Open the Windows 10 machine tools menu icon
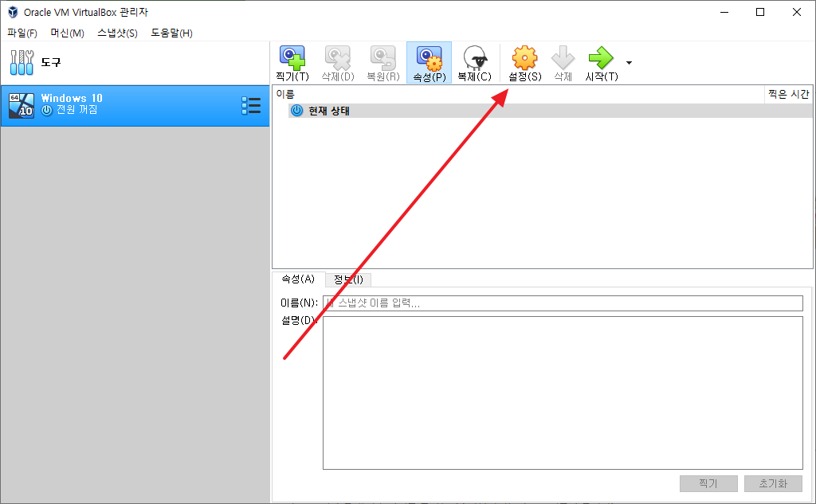Image resolution: width=816 pixels, height=504 pixels. 251,106
